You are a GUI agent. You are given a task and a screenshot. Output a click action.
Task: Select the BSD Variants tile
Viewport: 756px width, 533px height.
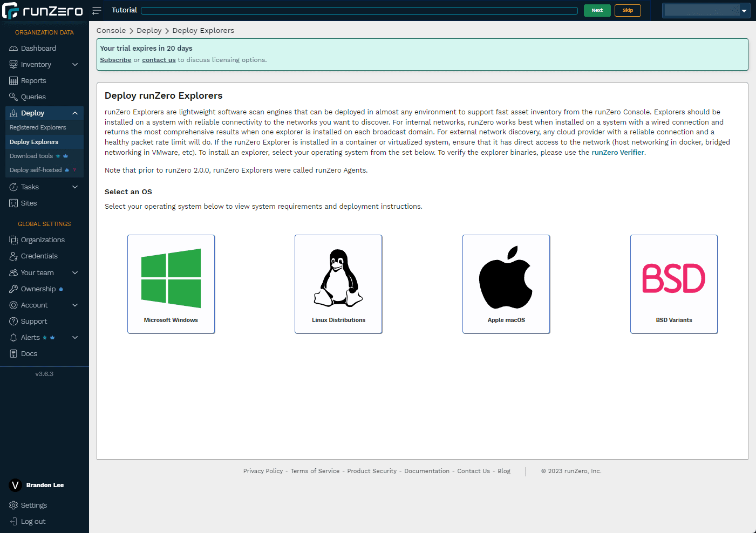click(x=674, y=284)
